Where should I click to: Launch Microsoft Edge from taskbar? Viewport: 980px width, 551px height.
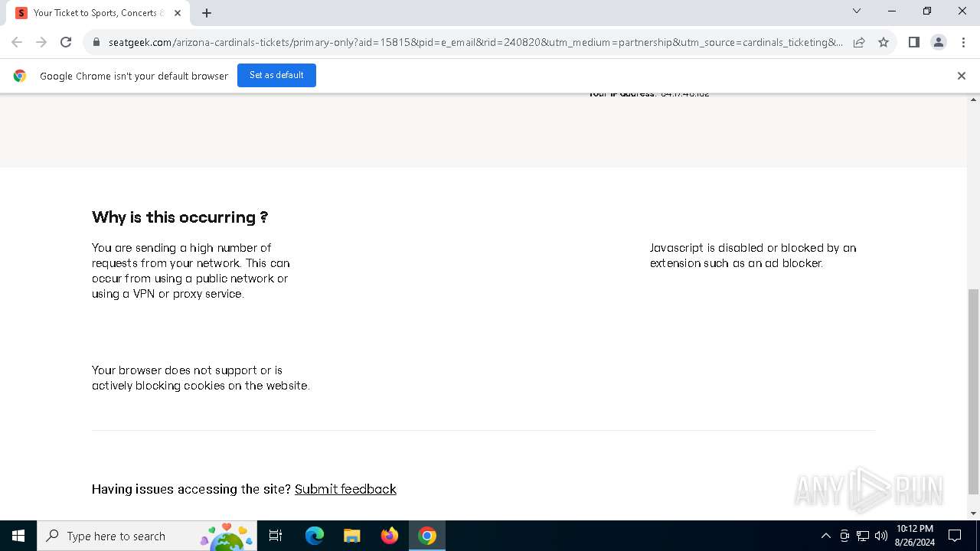pos(314,536)
